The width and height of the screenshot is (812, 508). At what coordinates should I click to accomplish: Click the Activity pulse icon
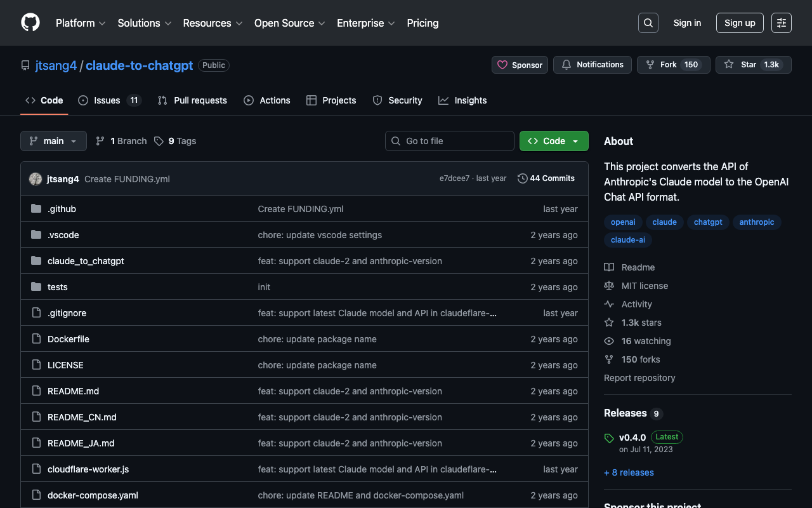tap(609, 304)
